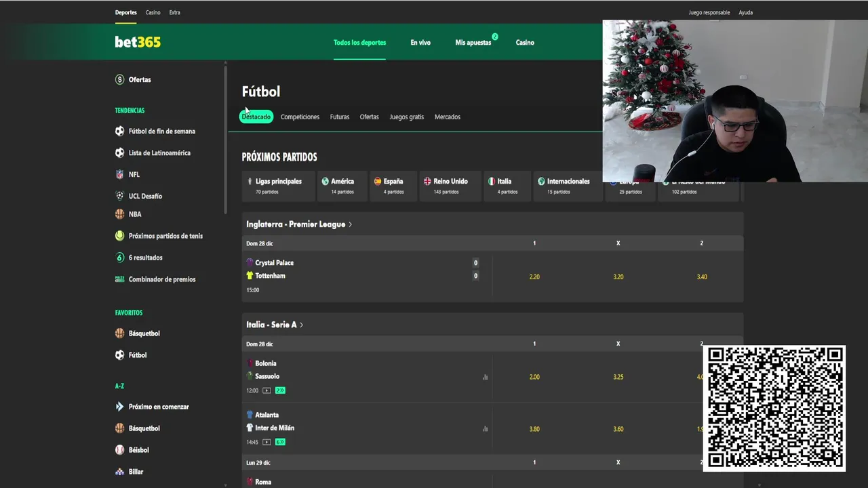Image resolution: width=868 pixels, height=488 pixels.
Task: Choose Italia 4 partidos card
Action: [x=508, y=186]
